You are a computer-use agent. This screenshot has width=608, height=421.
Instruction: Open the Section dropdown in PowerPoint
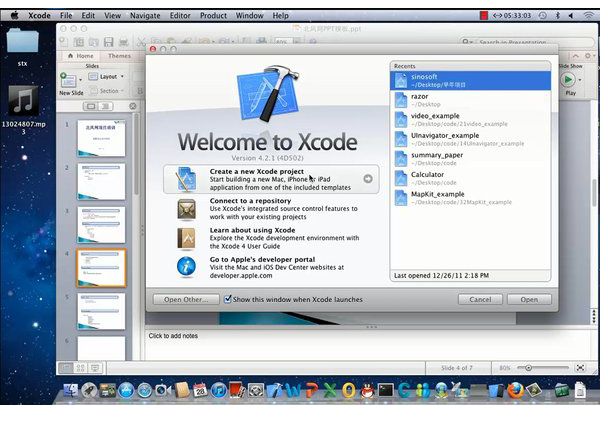(x=107, y=91)
